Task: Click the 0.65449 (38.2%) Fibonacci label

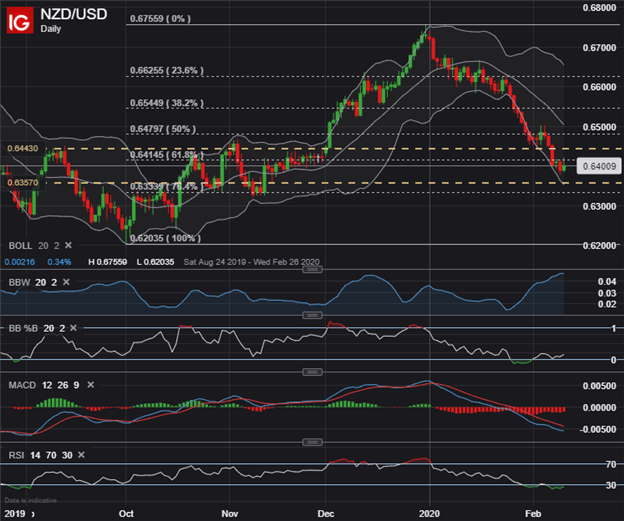Action: [167, 103]
